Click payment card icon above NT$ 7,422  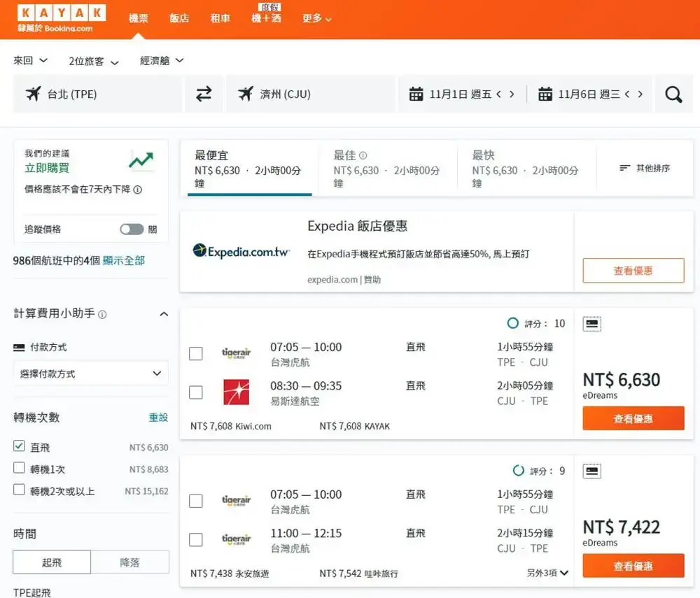[592, 471]
